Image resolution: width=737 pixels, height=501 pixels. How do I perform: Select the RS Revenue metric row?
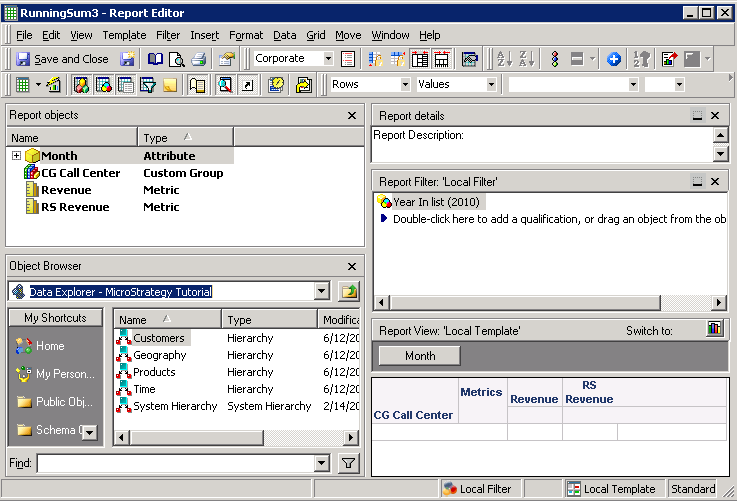(102, 207)
